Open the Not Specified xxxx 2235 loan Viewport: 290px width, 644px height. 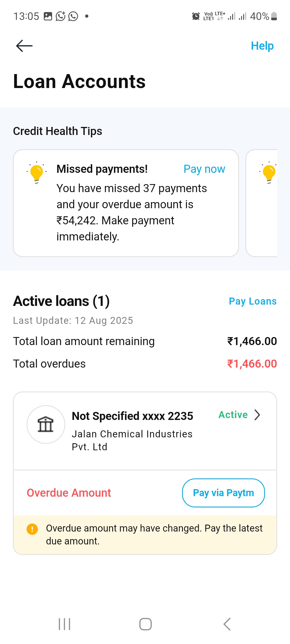132,416
